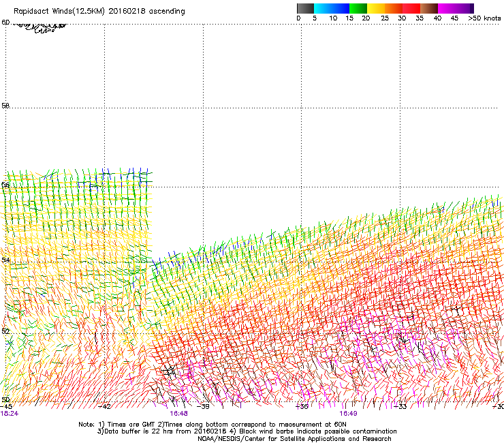Image resolution: width=504 pixels, height=443 pixels.
Task: Click the orange 25-30 knots legend color
Action: (x=394, y=8)
